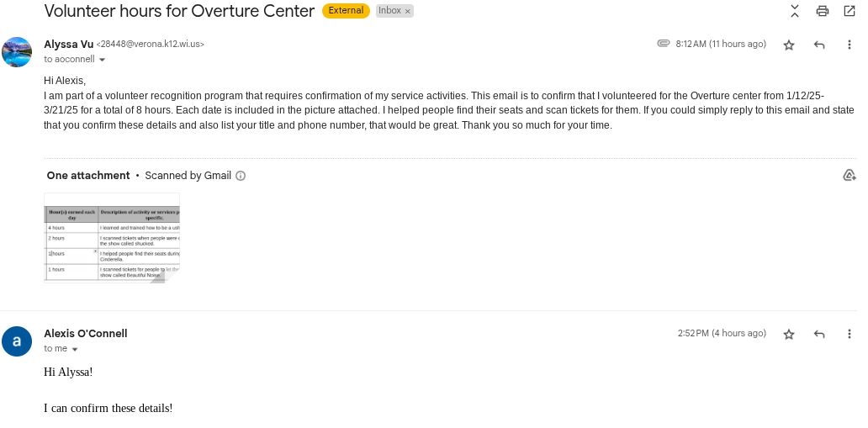Print all messages in this conversation
The height and width of the screenshot is (428, 868).
click(x=823, y=11)
